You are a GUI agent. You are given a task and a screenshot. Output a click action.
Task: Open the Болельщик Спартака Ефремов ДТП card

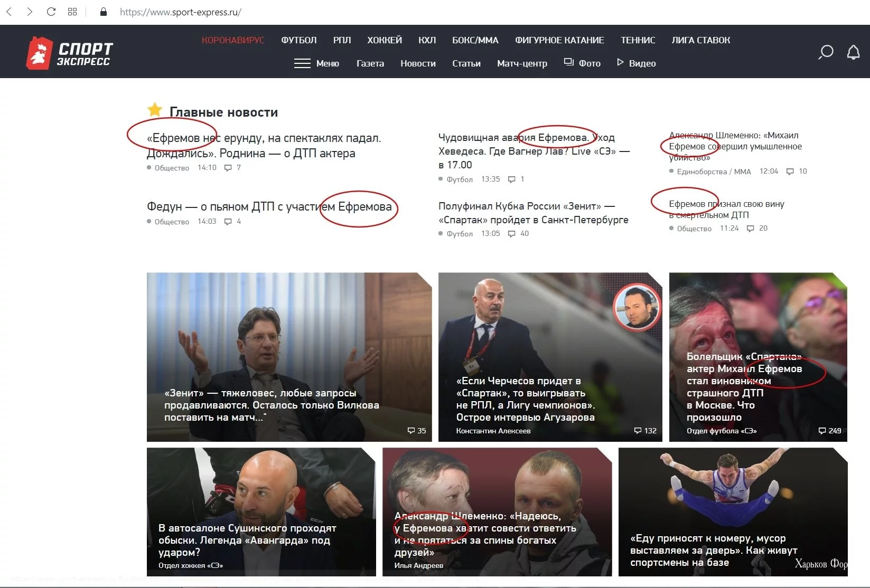point(758,357)
